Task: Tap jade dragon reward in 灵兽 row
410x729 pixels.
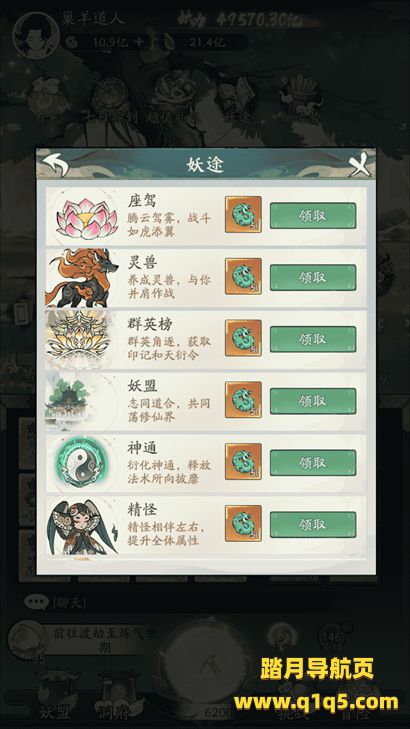Action: [243, 276]
